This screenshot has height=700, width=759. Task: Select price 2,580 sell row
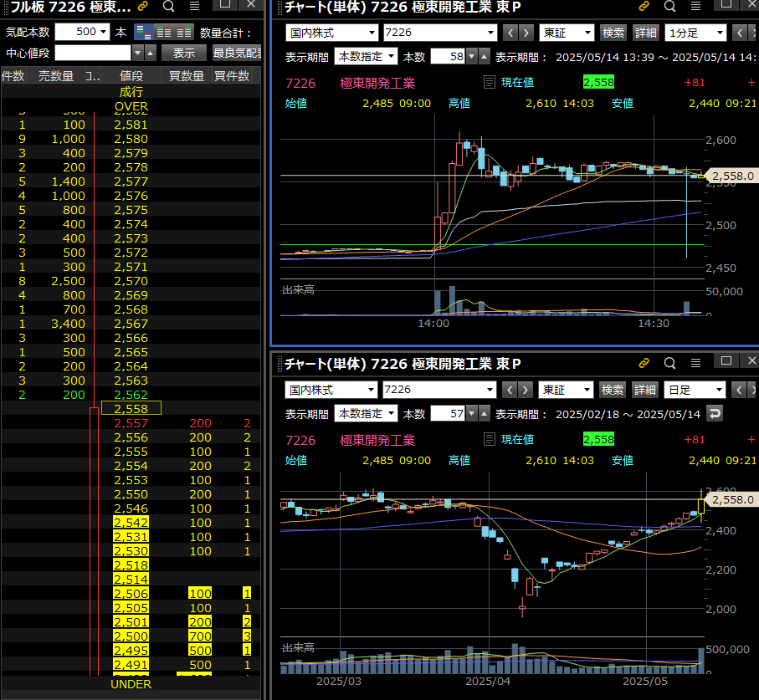pos(131,139)
